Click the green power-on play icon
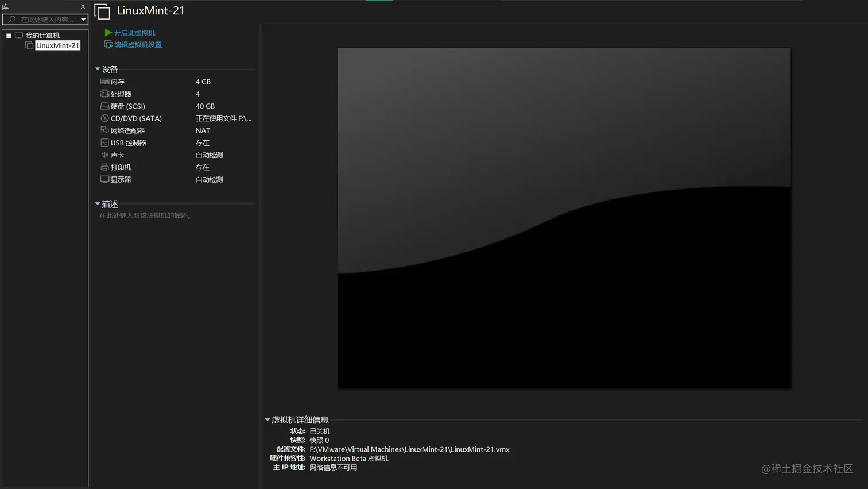 [x=108, y=33]
